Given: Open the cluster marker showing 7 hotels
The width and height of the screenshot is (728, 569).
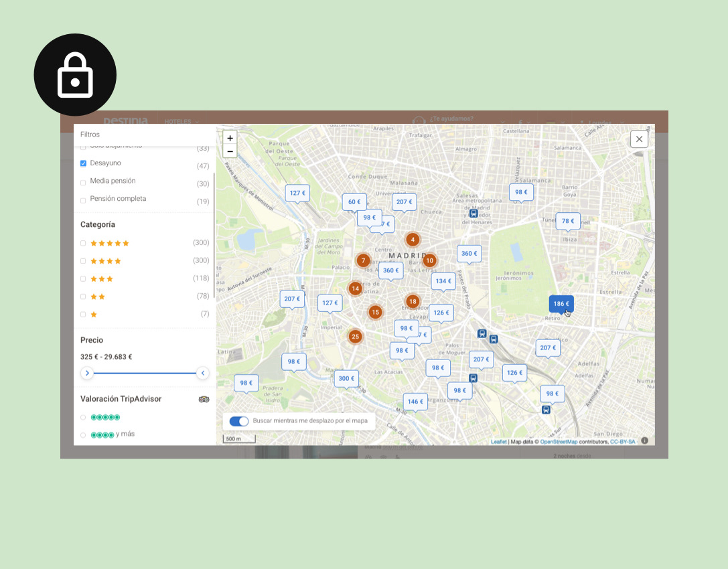Looking at the screenshot, I should (x=363, y=260).
